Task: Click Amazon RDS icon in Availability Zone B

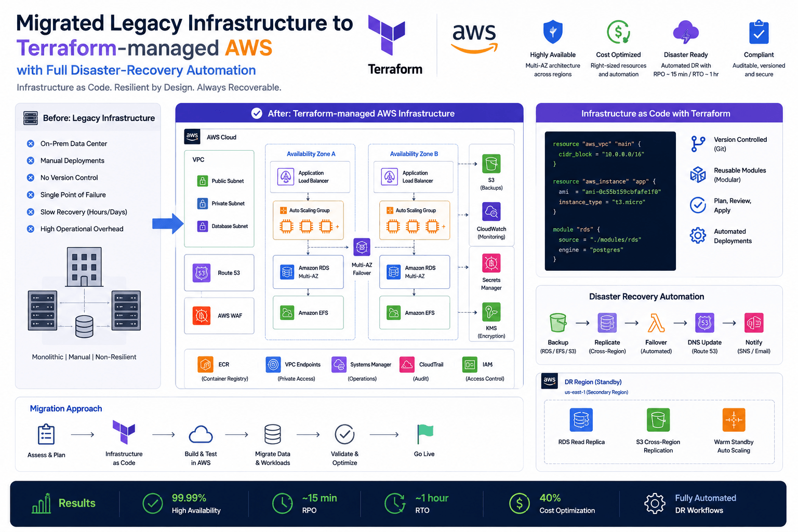Action: click(x=394, y=272)
